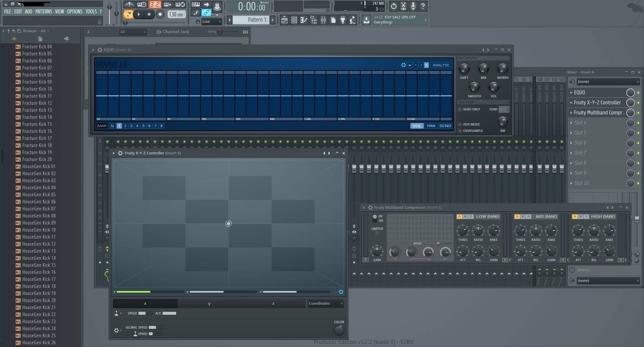The height and width of the screenshot is (347, 644).
Task: Open the Line snap dropdown
Action: point(211,21)
